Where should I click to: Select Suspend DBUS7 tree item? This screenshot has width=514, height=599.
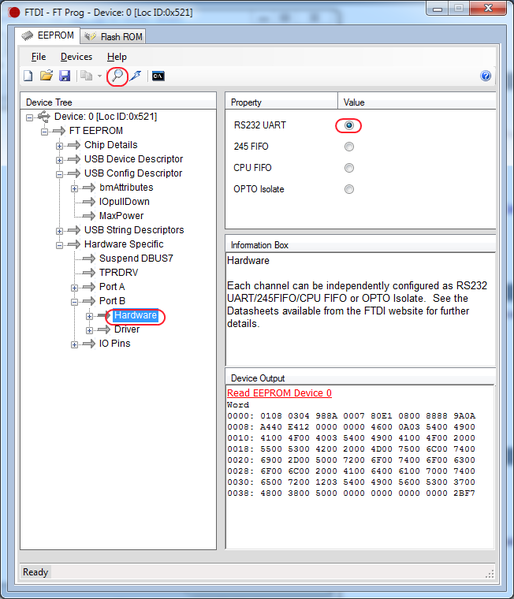click(136, 258)
